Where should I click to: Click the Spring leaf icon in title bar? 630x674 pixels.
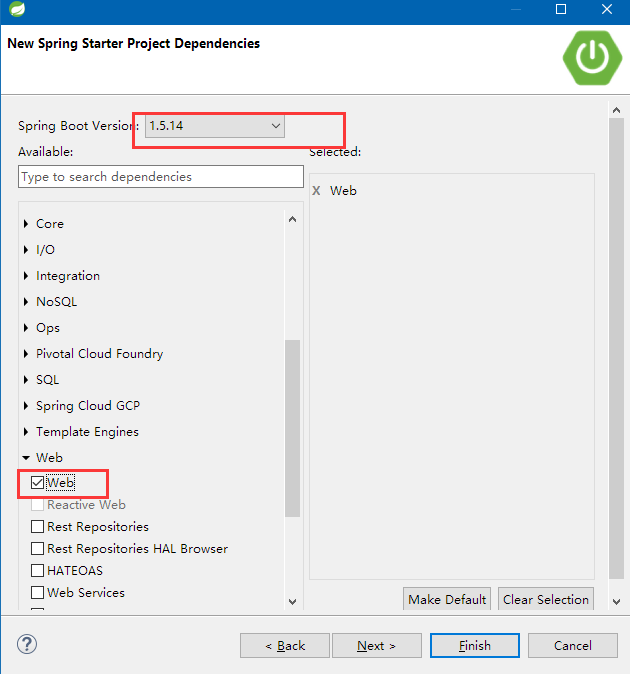17,9
